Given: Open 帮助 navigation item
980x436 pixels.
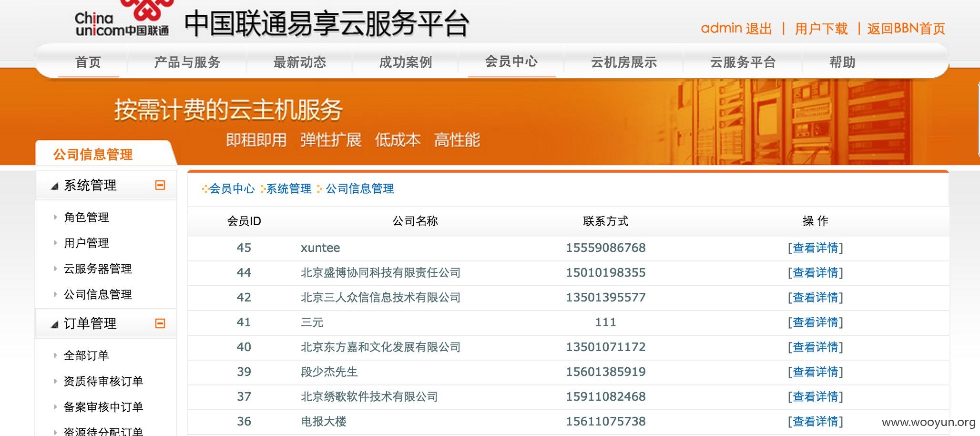Looking at the screenshot, I should coord(842,62).
